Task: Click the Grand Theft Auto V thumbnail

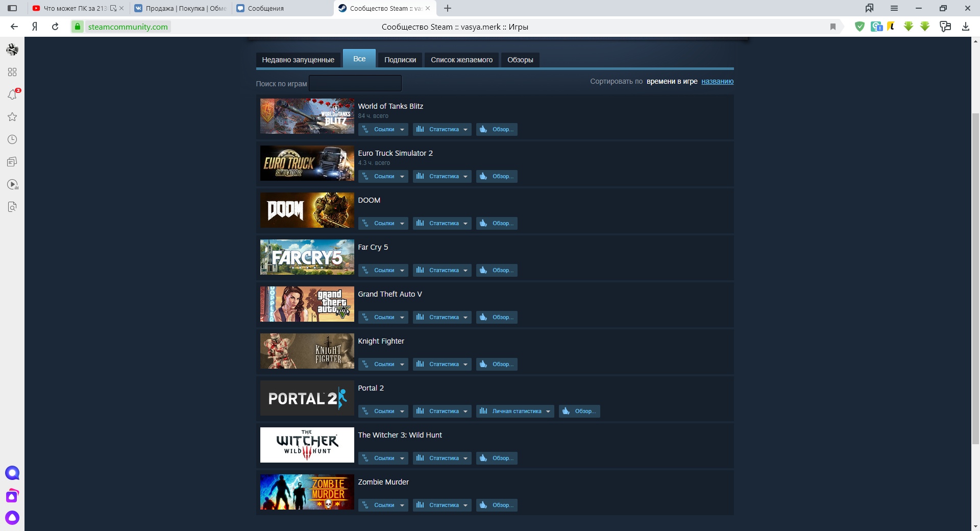Action: click(307, 304)
